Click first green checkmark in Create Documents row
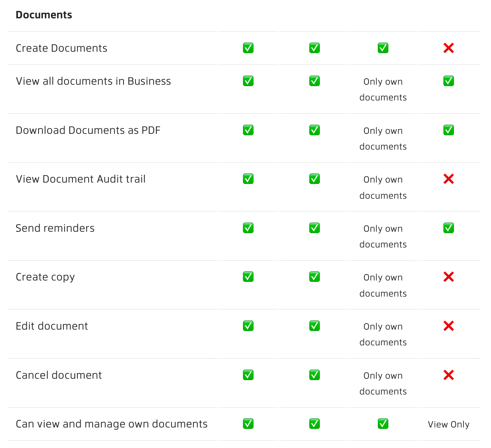The height and width of the screenshot is (448, 491). (248, 48)
